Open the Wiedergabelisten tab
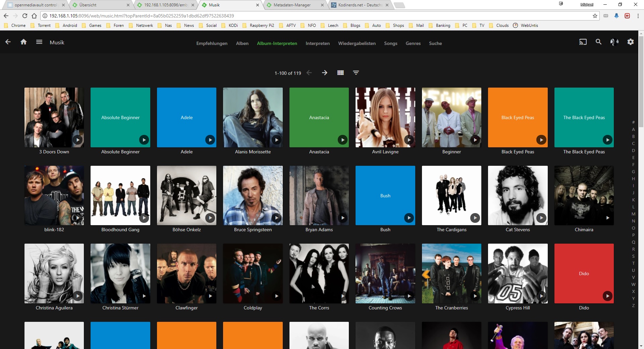The image size is (644, 349). (357, 43)
